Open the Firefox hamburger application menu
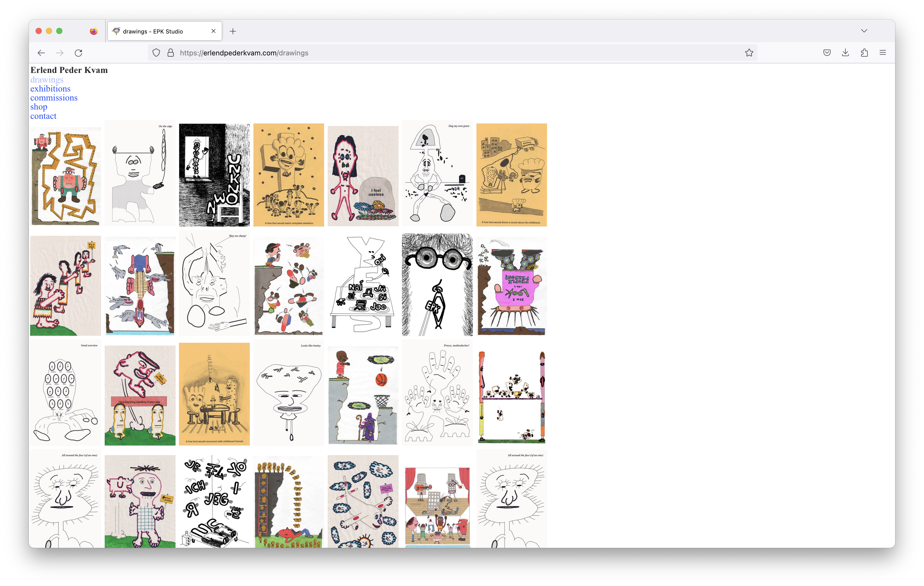The width and height of the screenshot is (924, 586). (882, 53)
